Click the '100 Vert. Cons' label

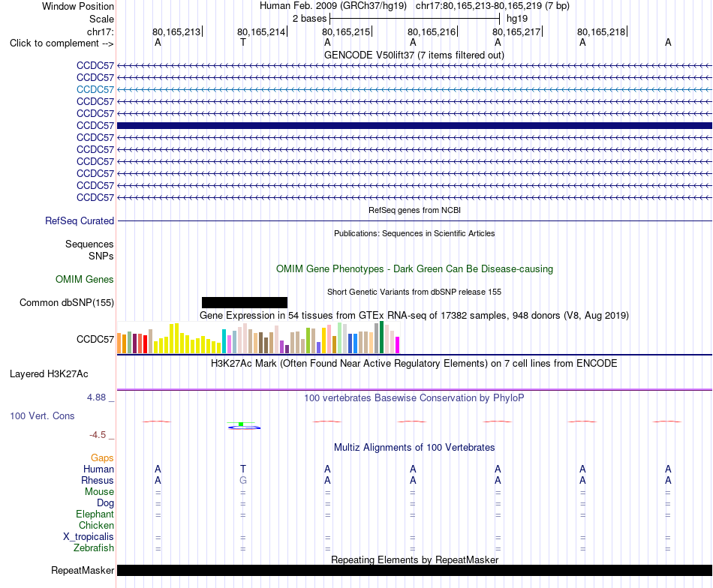click(x=42, y=415)
